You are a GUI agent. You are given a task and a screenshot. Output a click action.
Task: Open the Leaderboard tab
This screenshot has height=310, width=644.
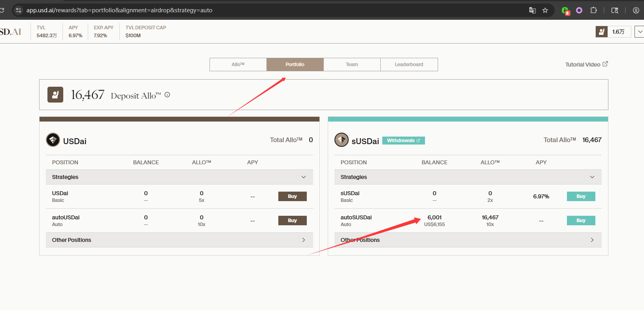point(409,65)
